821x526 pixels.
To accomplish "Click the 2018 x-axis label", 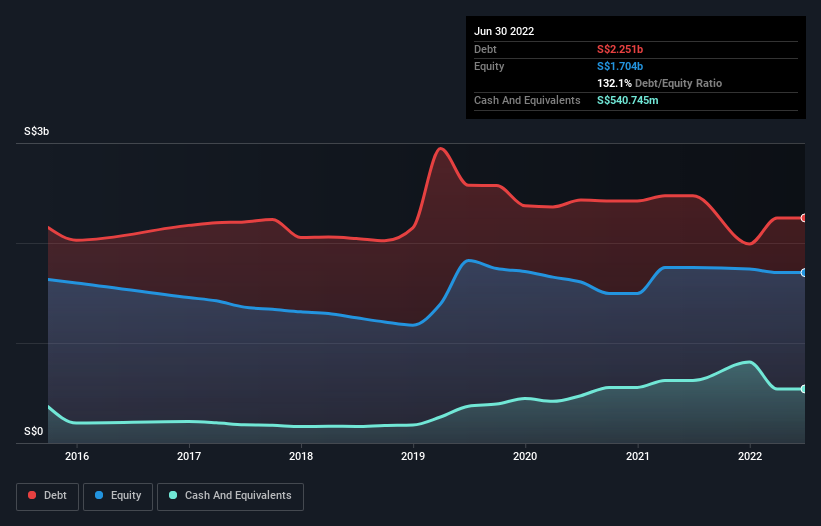I will [x=301, y=456].
